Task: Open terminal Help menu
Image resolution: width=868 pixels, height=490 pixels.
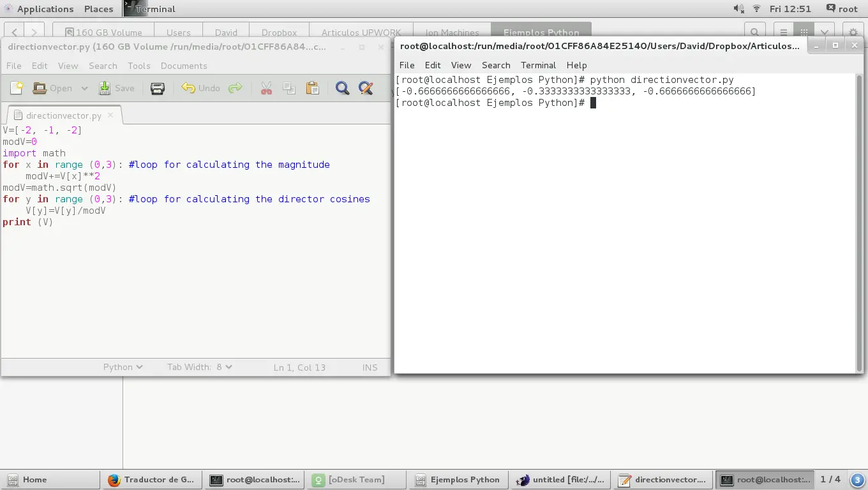Action: point(576,65)
